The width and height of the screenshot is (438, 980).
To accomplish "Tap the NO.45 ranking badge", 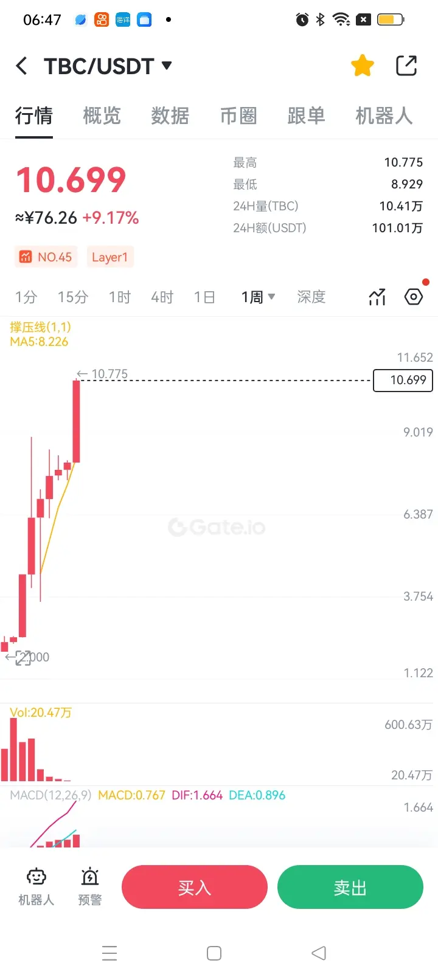I will pyautogui.click(x=46, y=257).
